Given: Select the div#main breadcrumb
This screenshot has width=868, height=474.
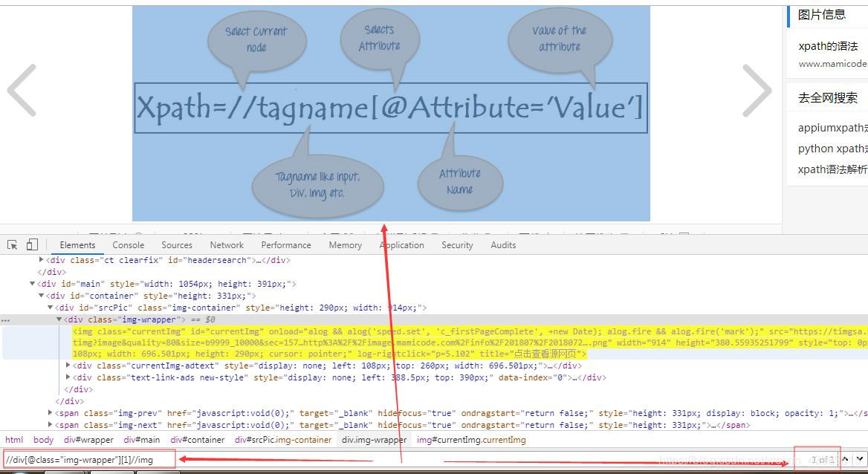Looking at the screenshot, I should [142, 440].
